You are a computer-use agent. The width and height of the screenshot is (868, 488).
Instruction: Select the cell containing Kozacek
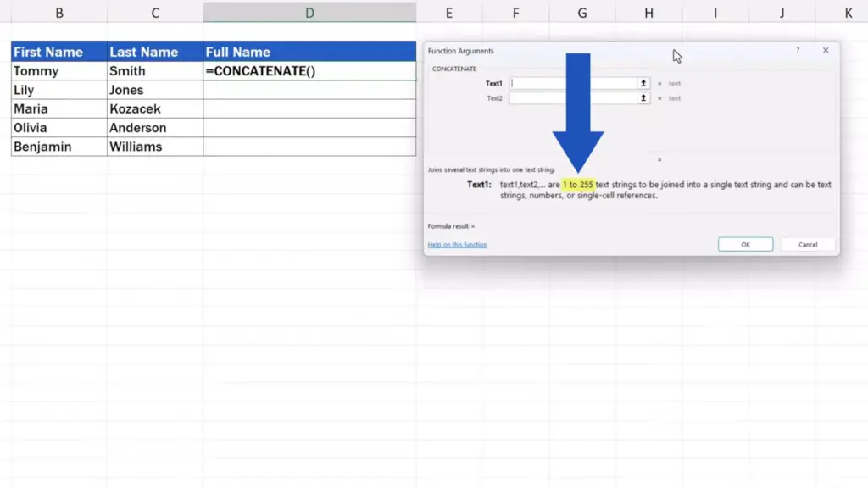pyautogui.click(x=154, y=109)
